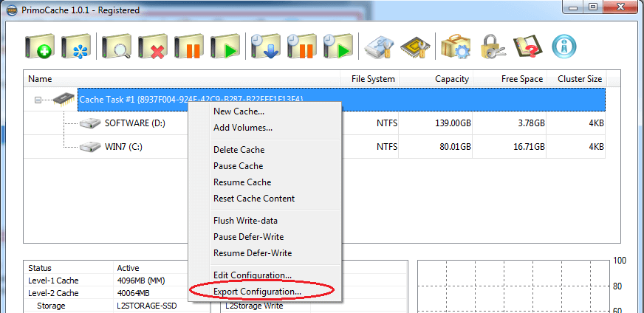Click the Flush Write-data clock arrow icon
The image size is (644, 313).
[266, 46]
